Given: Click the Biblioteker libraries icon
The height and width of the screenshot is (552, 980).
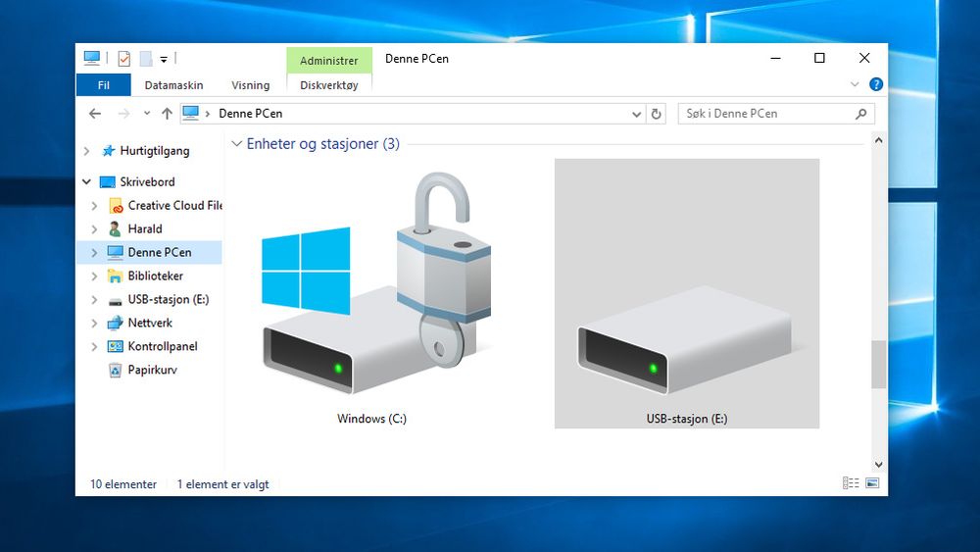Looking at the screenshot, I should click(116, 276).
